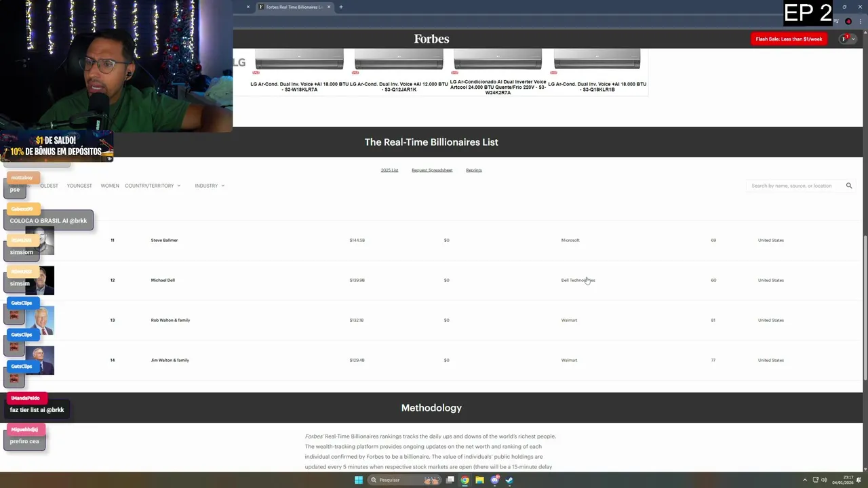Open Chrome's three-dot menu
This screenshot has width=868, height=488.
(x=859, y=21)
